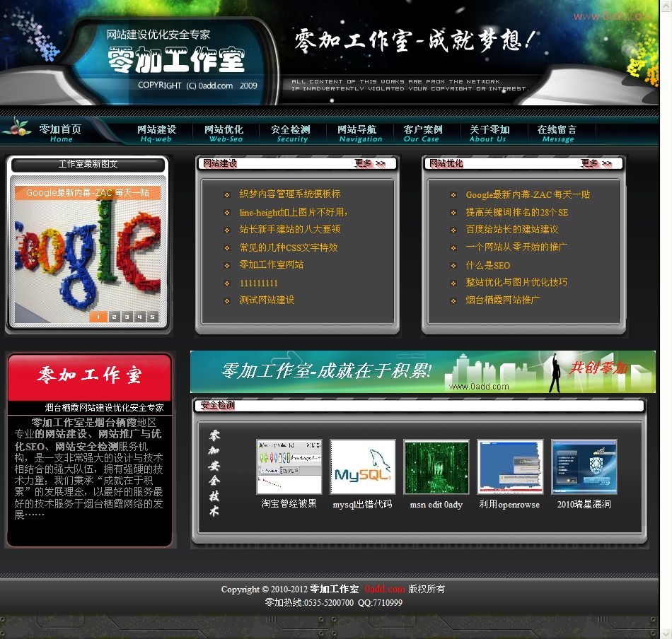Open the 百度给站长的建站建议 link
The image size is (672, 639).
click(511, 230)
